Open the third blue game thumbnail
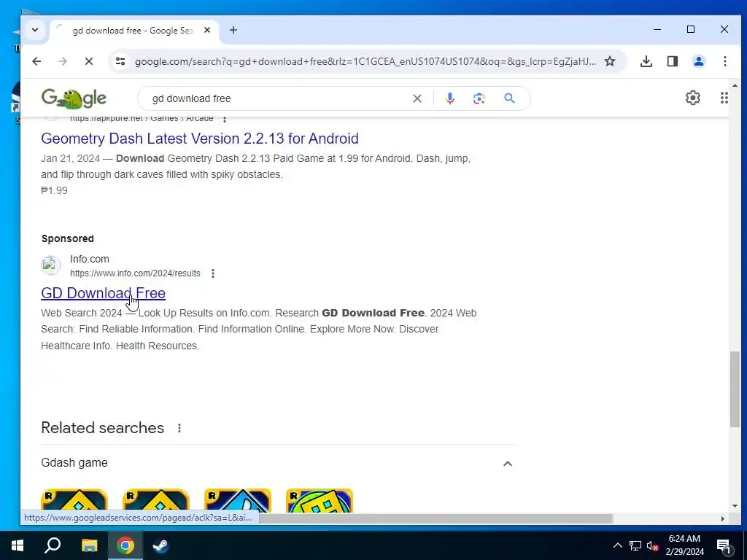Viewport: 747px width, 560px height. coord(238,501)
